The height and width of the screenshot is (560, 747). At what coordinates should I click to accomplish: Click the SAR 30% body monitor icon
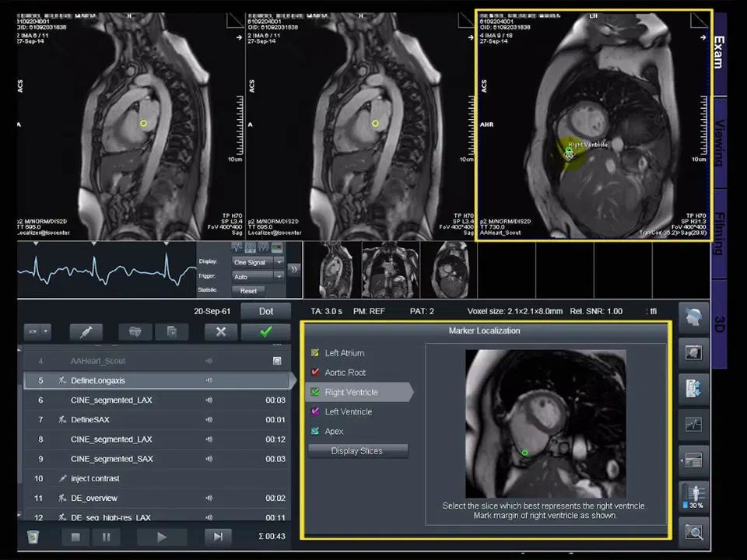(x=693, y=495)
